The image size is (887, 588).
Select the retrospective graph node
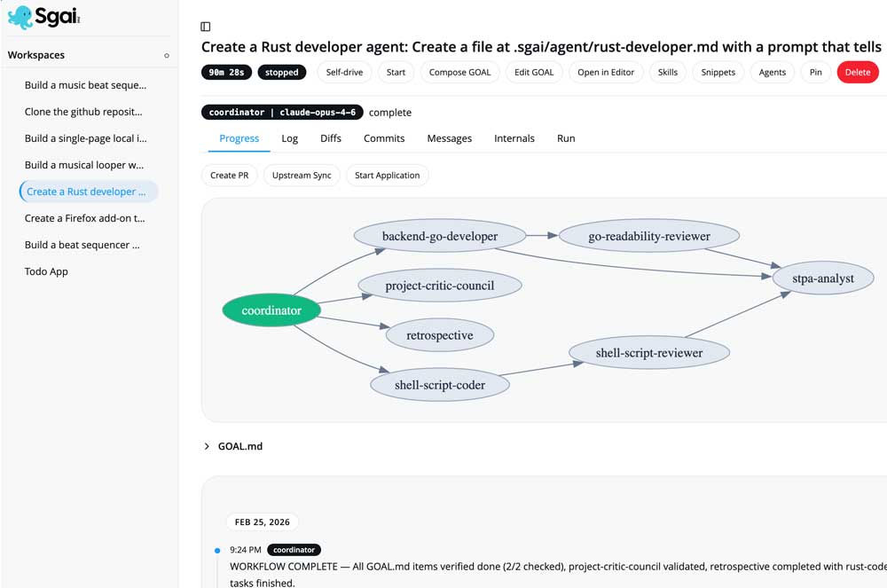(x=440, y=335)
